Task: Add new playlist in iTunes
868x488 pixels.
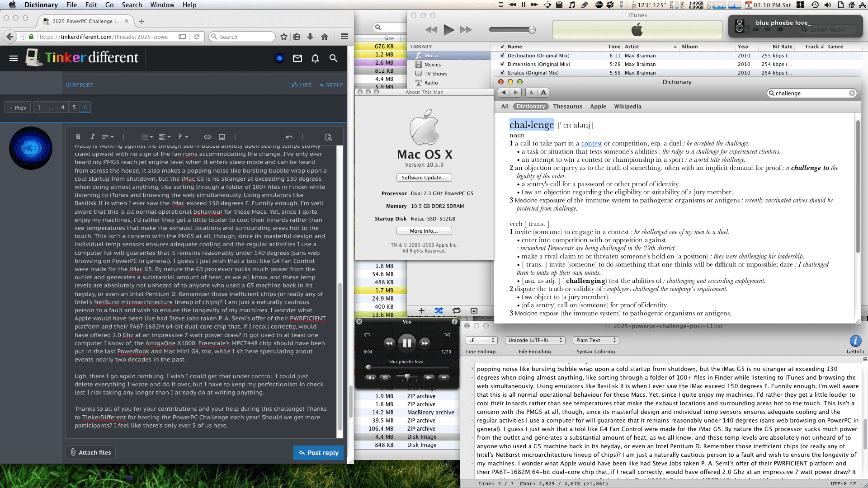Action: [x=421, y=310]
